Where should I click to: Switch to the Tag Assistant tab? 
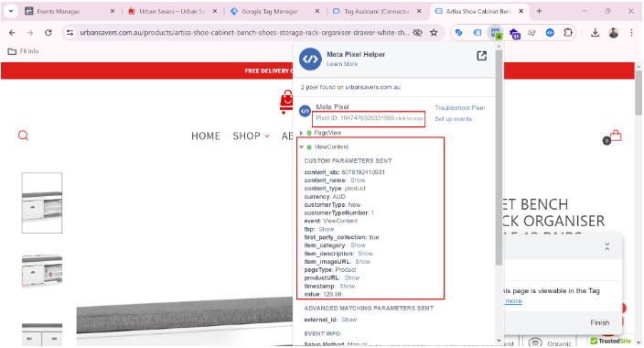click(x=377, y=12)
